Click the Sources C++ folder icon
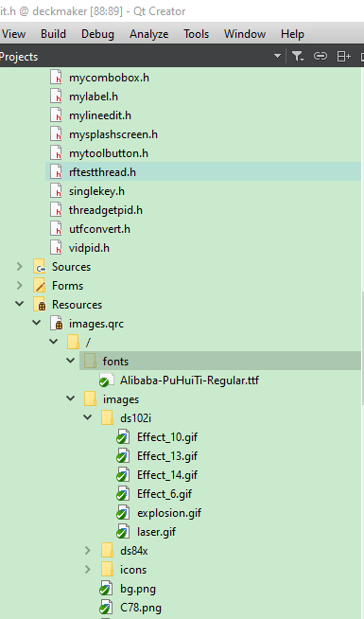Viewport: 364px width, 619px height. click(x=40, y=267)
